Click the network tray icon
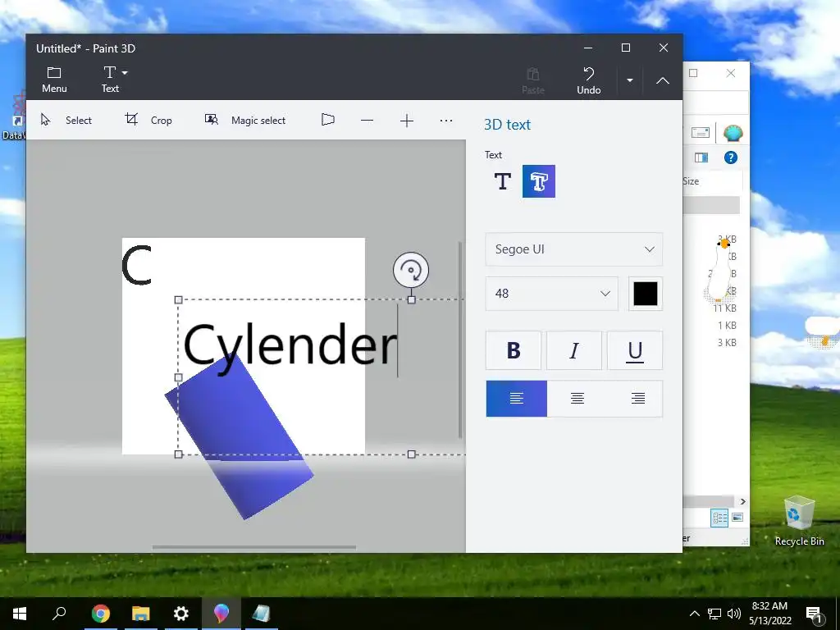The height and width of the screenshot is (630, 840). pyautogui.click(x=714, y=614)
